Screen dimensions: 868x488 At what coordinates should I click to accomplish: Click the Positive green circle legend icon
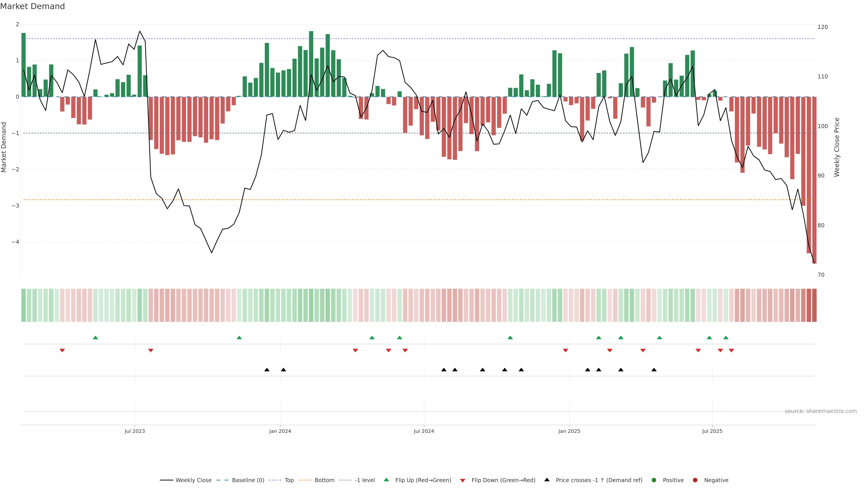654,480
